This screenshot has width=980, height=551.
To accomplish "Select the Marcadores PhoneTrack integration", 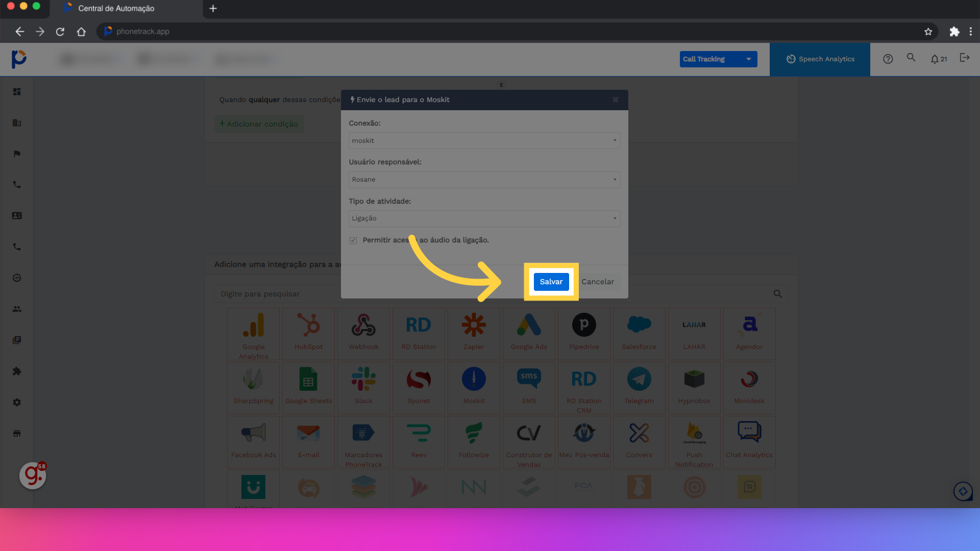I will pos(364,442).
